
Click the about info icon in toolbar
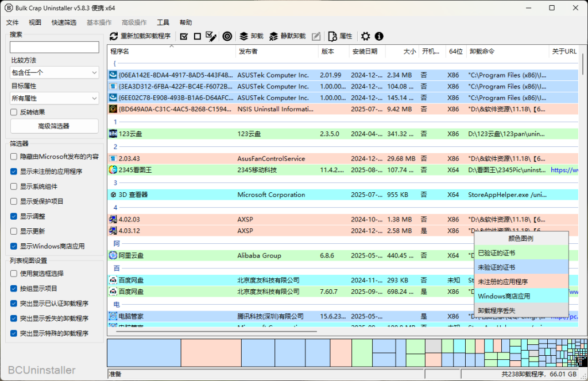pos(379,36)
